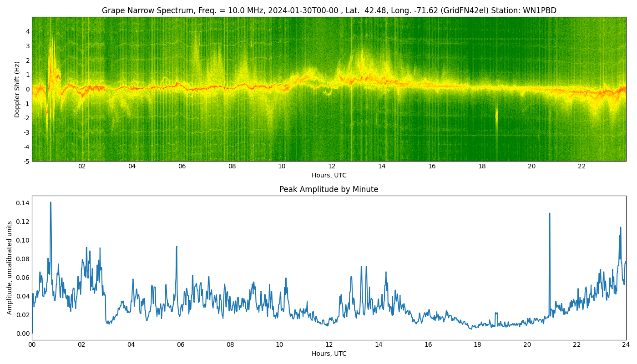637x364 pixels.
Task: Click the tallest amplitude peak near 0.14
Action: pyautogui.click(x=51, y=203)
